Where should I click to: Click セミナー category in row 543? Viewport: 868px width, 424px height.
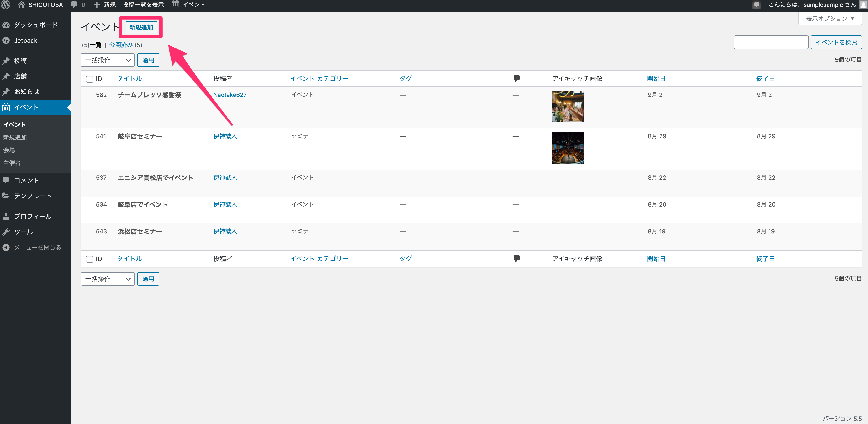[x=303, y=231]
